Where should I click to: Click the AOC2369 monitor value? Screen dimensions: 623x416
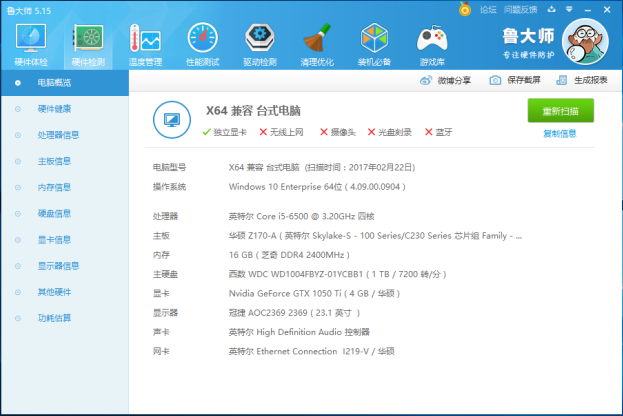tap(294, 313)
